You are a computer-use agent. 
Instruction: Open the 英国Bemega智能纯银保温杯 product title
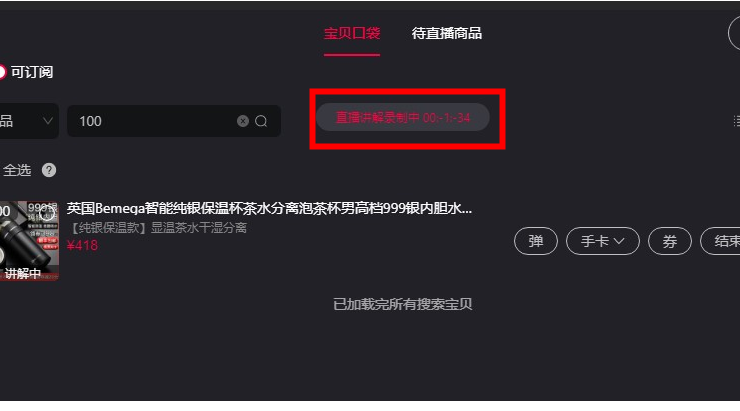point(269,209)
